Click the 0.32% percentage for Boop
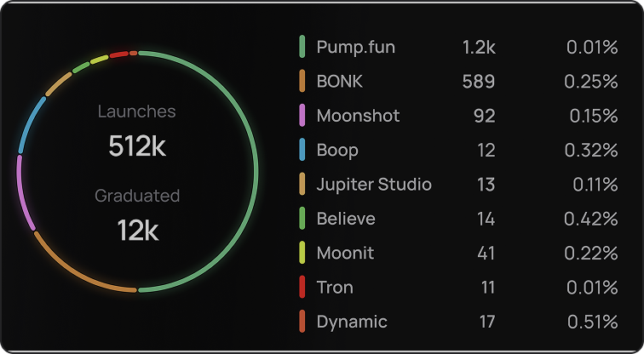This screenshot has height=354, width=644. pos(591,150)
